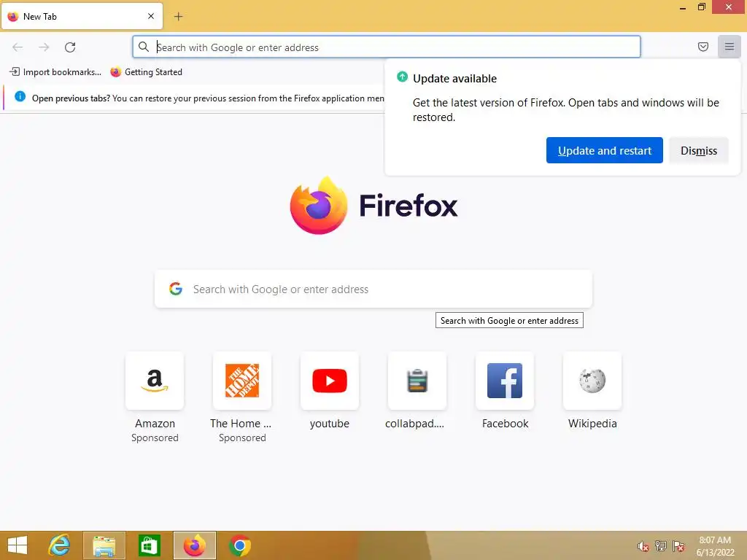
Task: Open a new tab with plus button
Action: coord(178,17)
